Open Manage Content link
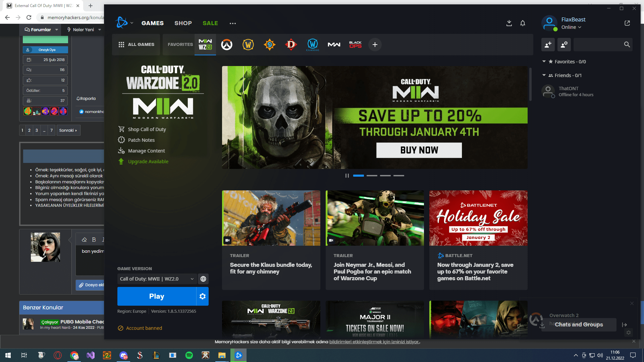 146,151
